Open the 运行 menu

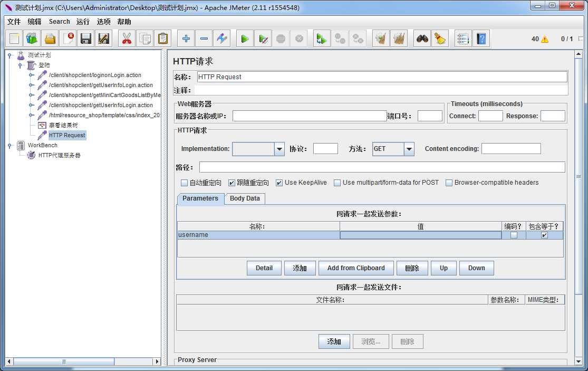(x=83, y=22)
